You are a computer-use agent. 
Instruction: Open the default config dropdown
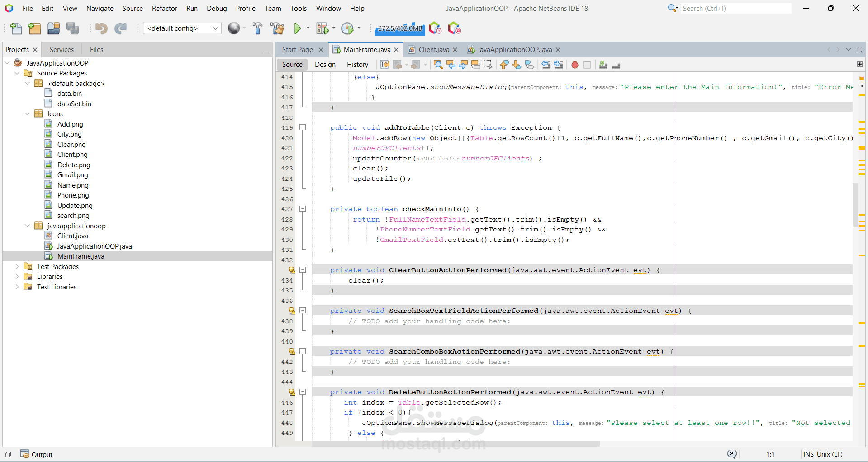(x=182, y=28)
